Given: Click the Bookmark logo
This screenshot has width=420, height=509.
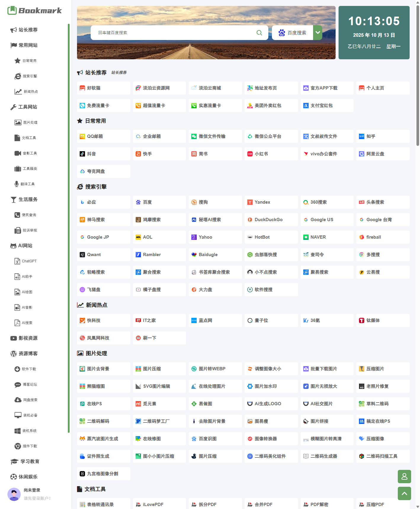Looking at the screenshot, I should 34,10.
